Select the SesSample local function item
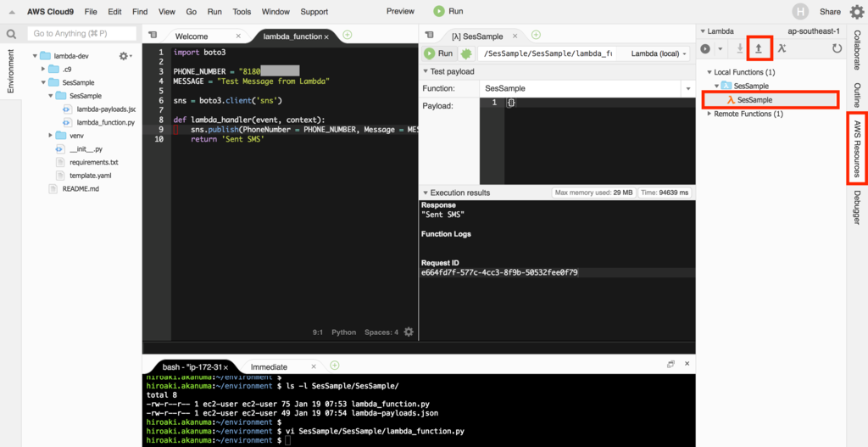The width and height of the screenshot is (868, 447). 771,100
